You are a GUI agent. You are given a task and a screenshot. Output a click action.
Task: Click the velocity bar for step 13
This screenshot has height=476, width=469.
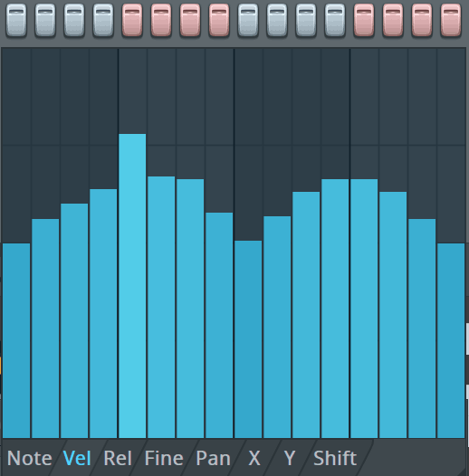(x=364, y=309)
